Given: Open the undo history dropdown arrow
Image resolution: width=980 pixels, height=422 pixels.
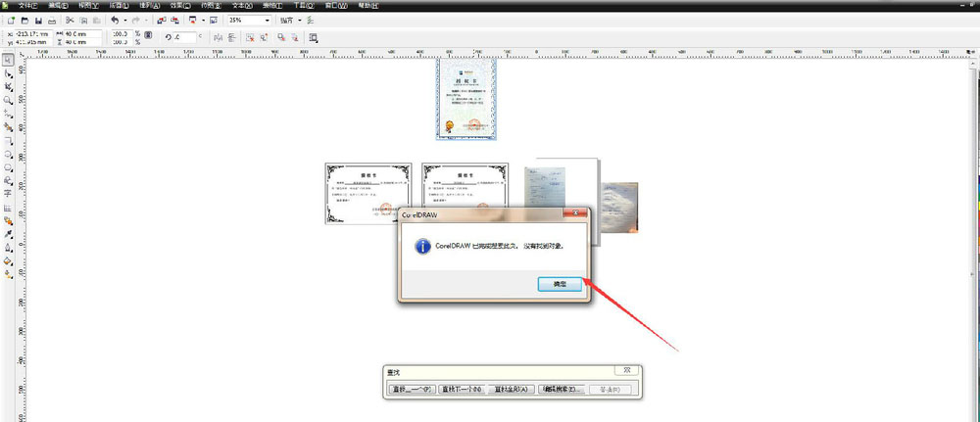Looking at the screenshot, I should (123, 20).
